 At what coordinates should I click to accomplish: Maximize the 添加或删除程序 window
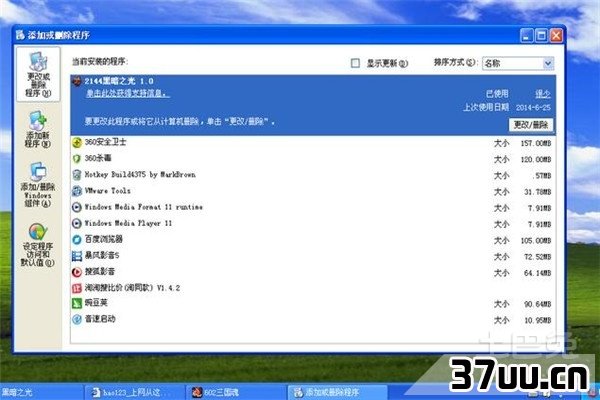pos(541,36)
